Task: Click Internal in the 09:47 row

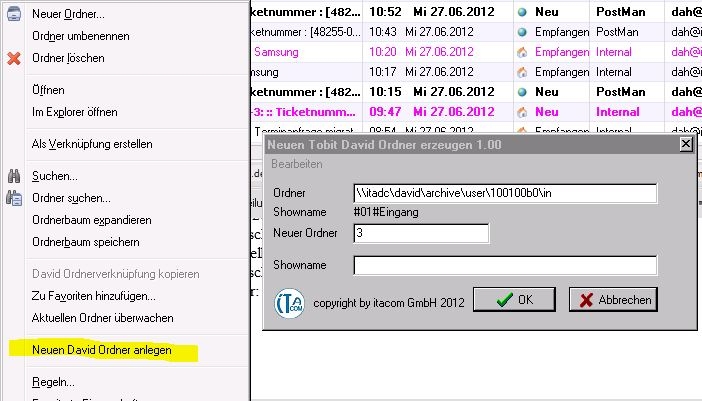Action: [x=617, y=112]
